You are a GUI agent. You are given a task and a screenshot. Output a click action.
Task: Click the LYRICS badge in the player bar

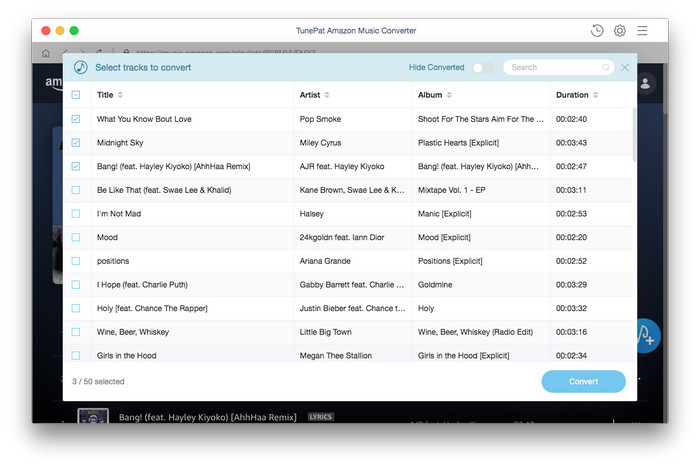click(321, 417)
